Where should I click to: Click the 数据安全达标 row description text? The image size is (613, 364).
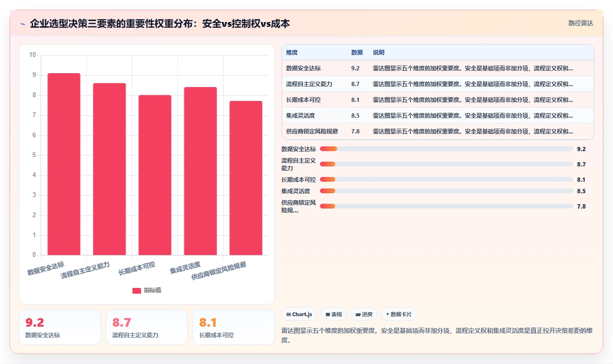pos(473,68)
